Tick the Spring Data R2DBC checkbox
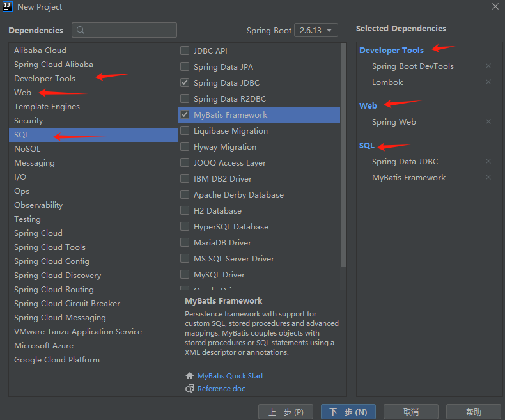This screenshot has height=420, width=505. tap(185, 98)
